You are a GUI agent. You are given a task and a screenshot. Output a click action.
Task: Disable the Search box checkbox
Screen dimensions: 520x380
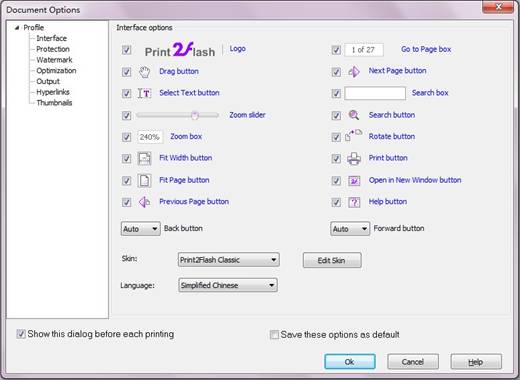(336, 94)
